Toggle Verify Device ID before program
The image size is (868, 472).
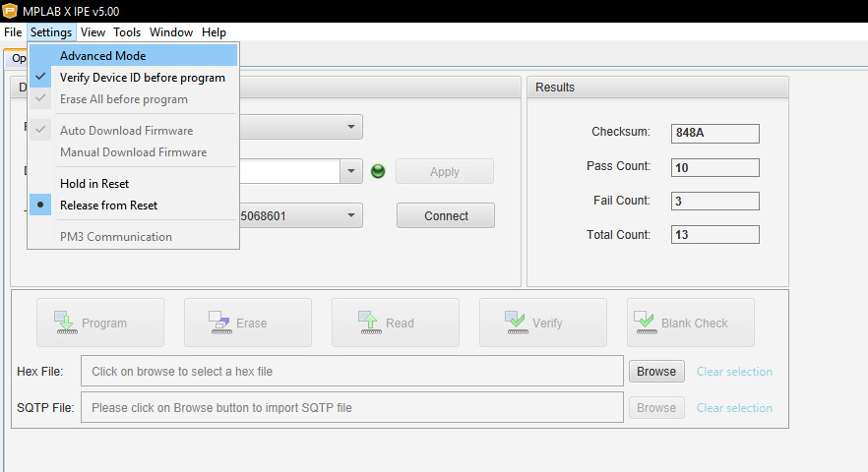(x=134, y=78)
